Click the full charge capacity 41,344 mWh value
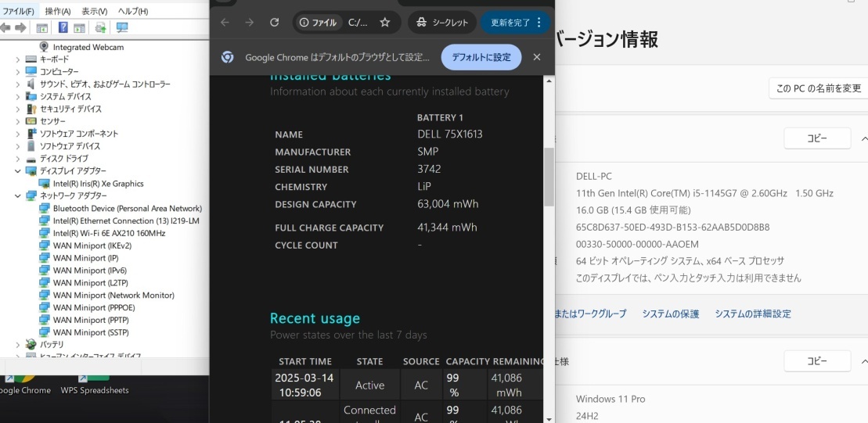This screenshot has width=868, height=423. 447,228
